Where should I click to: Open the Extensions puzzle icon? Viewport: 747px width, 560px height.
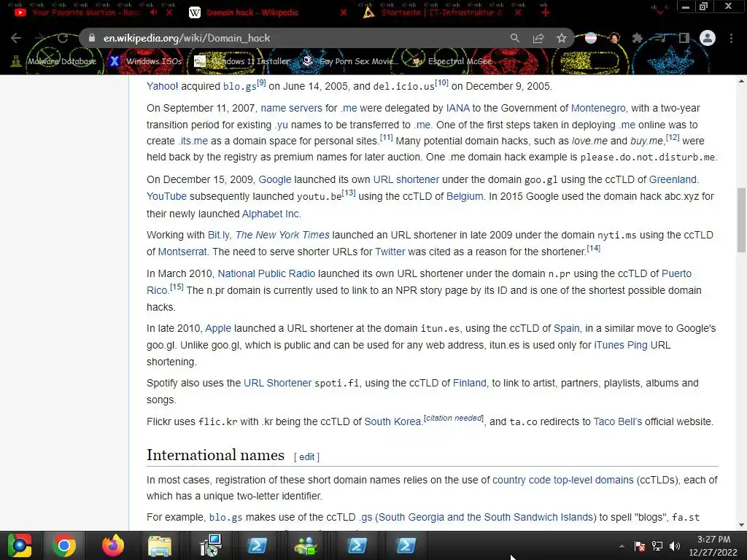point(638,38)
